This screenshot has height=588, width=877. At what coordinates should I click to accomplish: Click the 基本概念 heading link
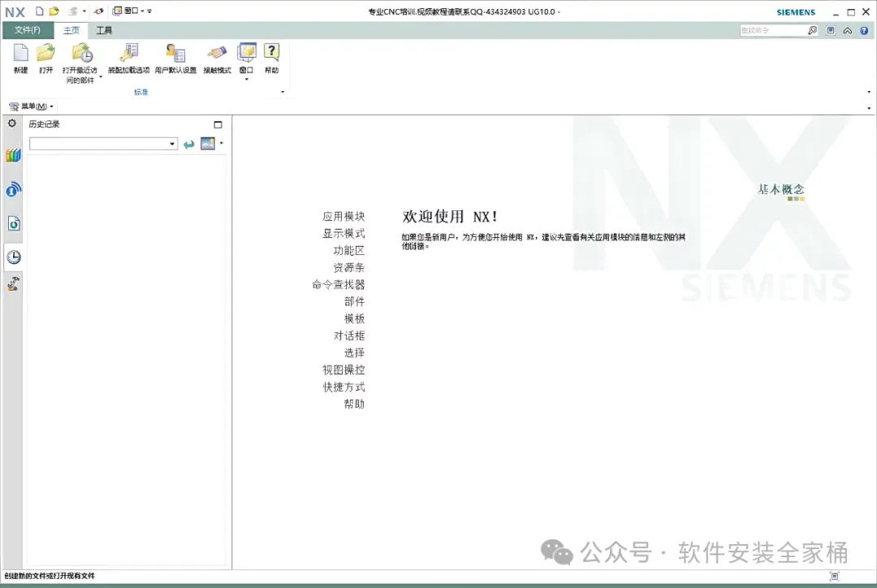click(781, 190)
